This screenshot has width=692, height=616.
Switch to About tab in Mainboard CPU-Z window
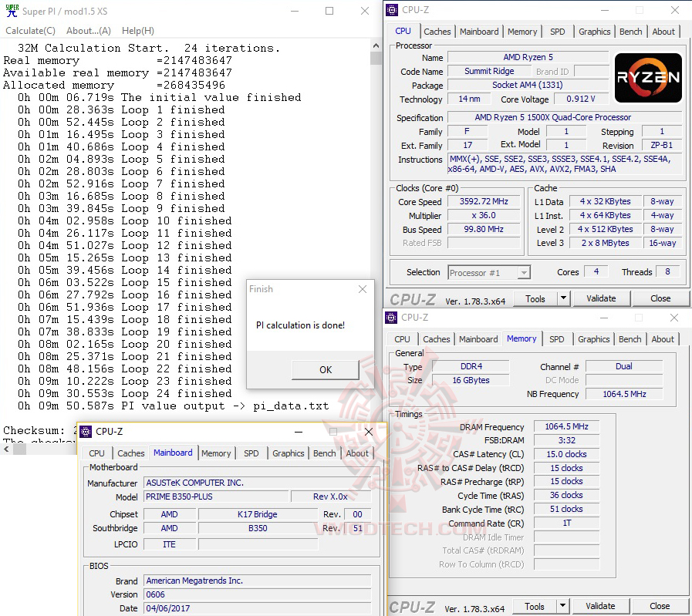coord(357,453)
